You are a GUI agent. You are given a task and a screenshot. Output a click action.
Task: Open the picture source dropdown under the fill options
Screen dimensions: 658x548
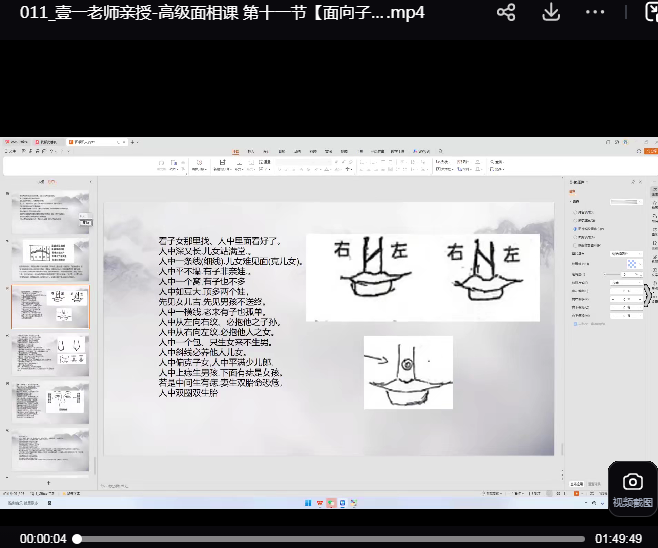coord(626,254)
